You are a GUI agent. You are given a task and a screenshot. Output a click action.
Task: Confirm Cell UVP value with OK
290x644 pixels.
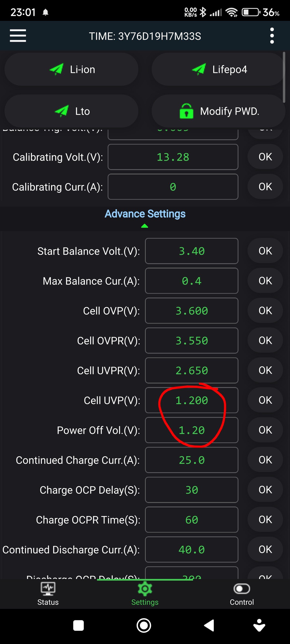pyautogui.click(x=265, y=400)
